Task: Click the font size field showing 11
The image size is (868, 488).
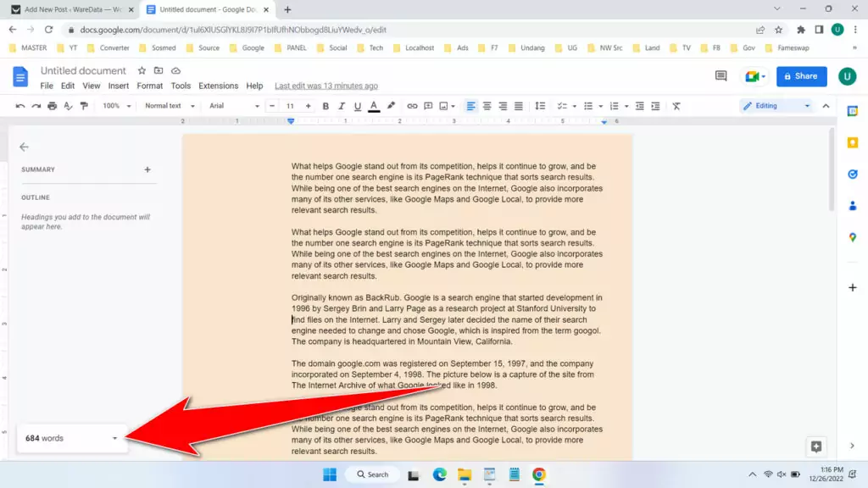Action: point(290,106)
